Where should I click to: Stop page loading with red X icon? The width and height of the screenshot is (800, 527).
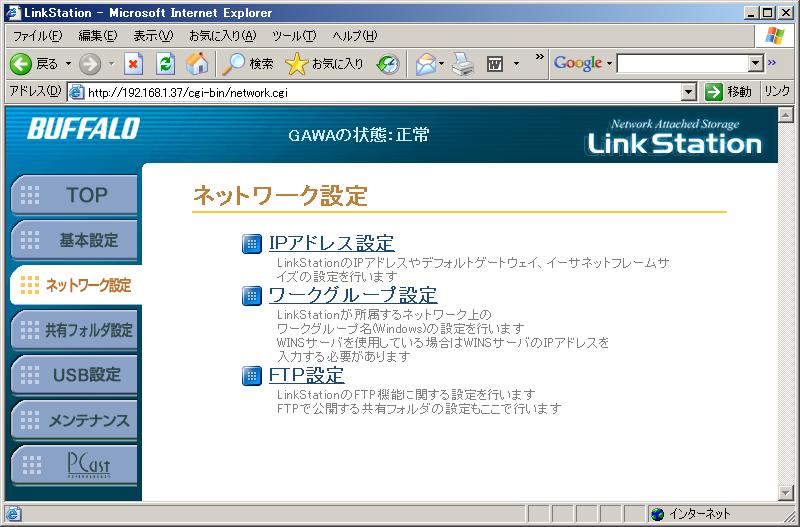pyautogui.click(x=133, y=64)
